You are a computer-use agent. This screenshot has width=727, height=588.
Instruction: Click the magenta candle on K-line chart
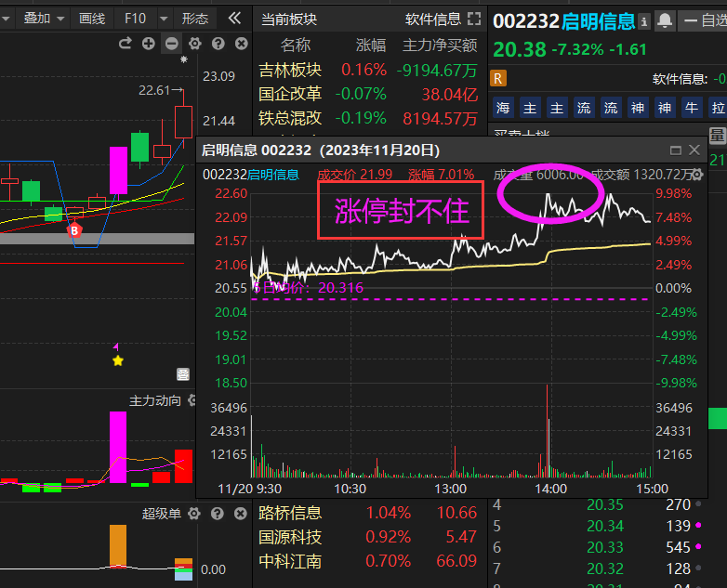point(118,170)
